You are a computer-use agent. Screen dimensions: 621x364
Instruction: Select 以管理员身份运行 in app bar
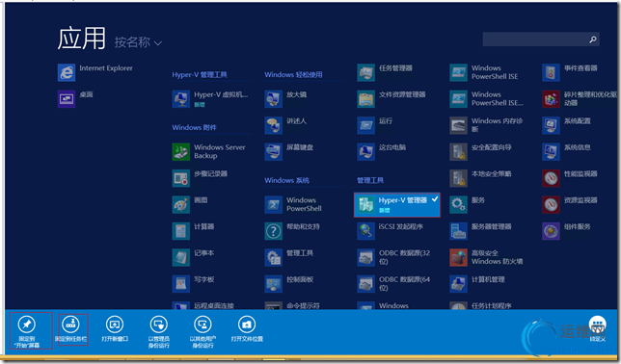(159, 331)
